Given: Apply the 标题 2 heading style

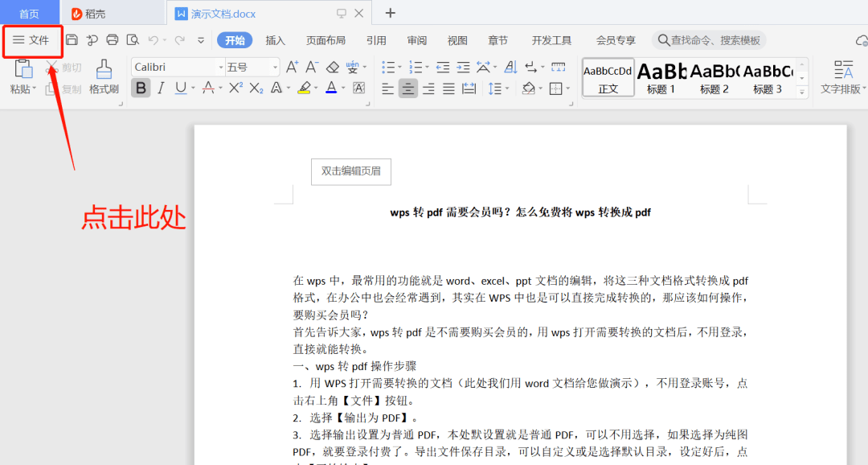Looking at the screenshot, I should [x=714, y=78].
